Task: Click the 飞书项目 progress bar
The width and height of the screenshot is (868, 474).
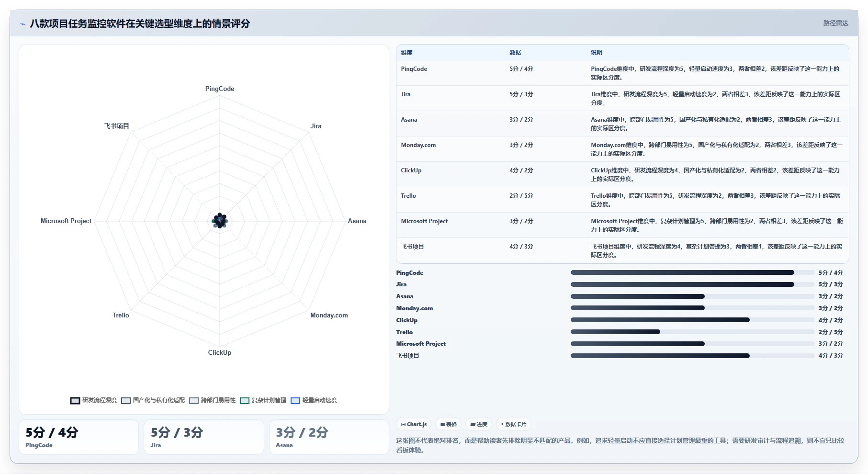Action: point(692,356)
